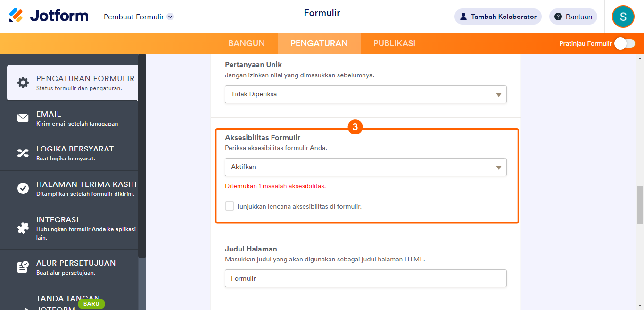
Task: Click the Jotform logo icon
Action: tap(16, 16)
